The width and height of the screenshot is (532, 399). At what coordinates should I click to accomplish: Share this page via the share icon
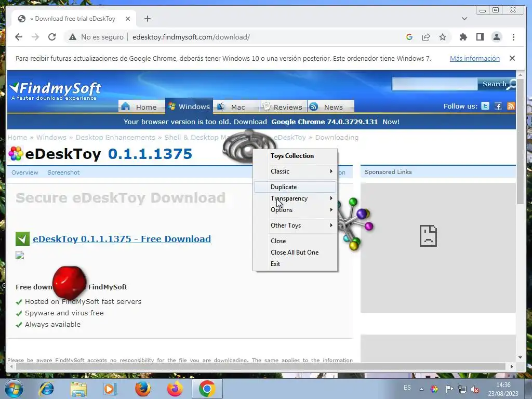click(x=426, y=37)
